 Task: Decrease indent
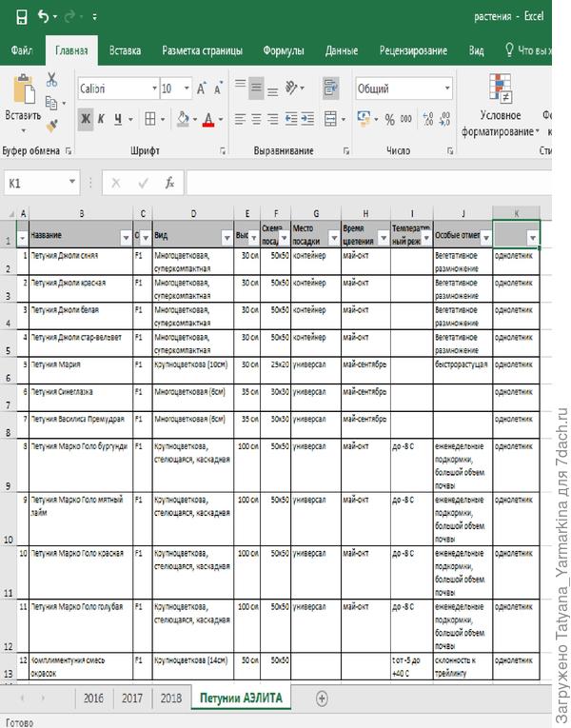click(x=291, y=119)
